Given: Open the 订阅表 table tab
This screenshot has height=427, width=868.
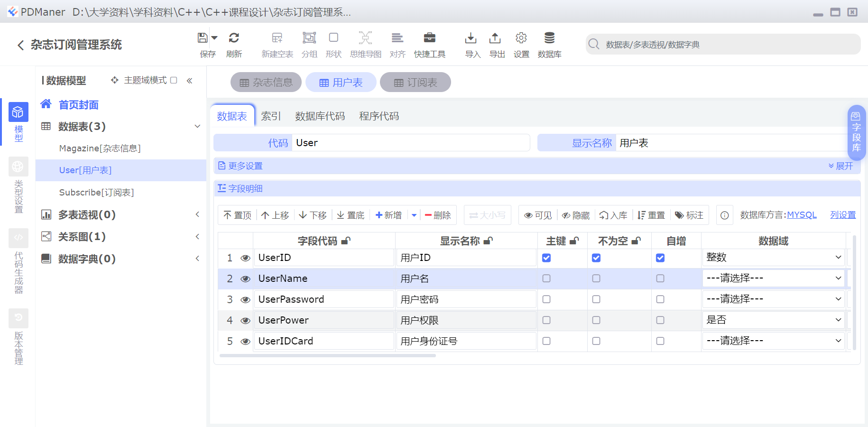Looking at the screenshot, I should tap(415, 82).
